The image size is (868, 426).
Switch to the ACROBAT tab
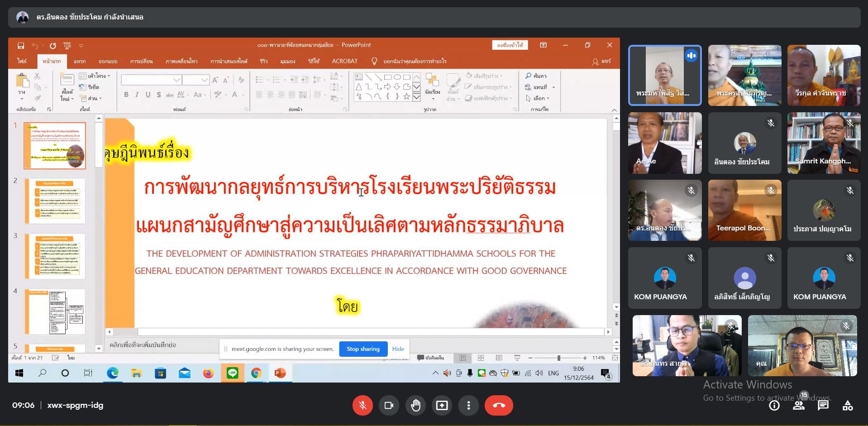pyautogui.click(x=345, y=61)
